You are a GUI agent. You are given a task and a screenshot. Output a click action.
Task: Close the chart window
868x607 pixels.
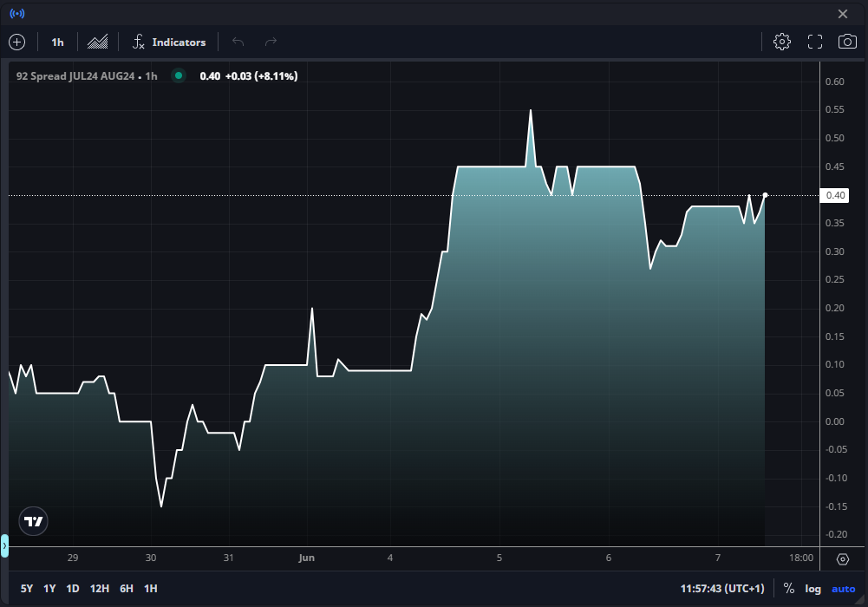click(843, 14)
